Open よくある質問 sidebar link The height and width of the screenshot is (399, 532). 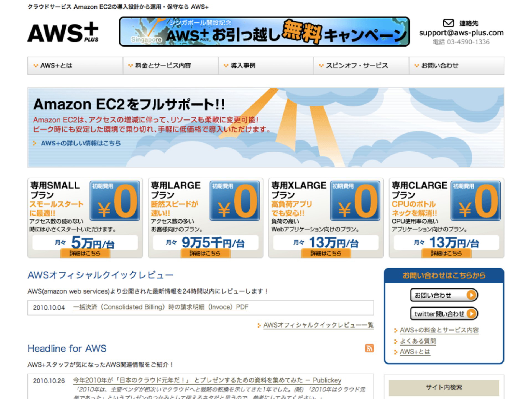pos(418,341)
